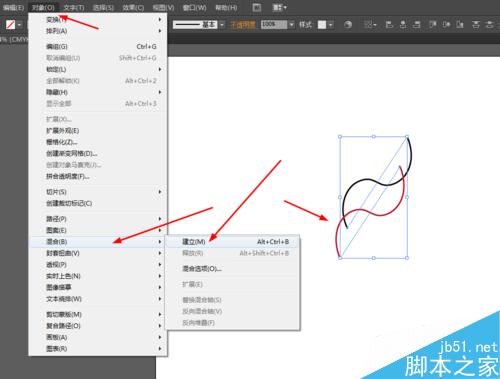Expand the 图案(E) submenu
This screenshot has width=500, height=379.
pyautogui.click(x=98, y=230)
